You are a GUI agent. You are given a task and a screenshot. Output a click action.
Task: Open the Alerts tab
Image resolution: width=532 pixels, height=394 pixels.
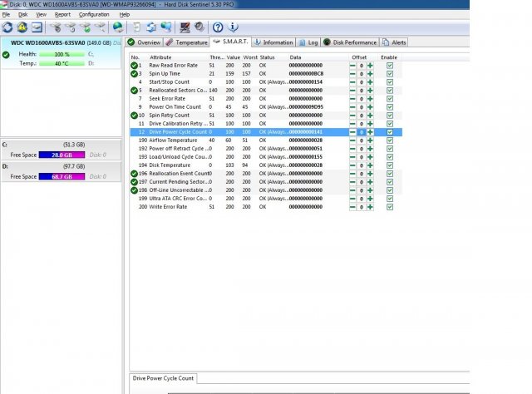[395, 42]
